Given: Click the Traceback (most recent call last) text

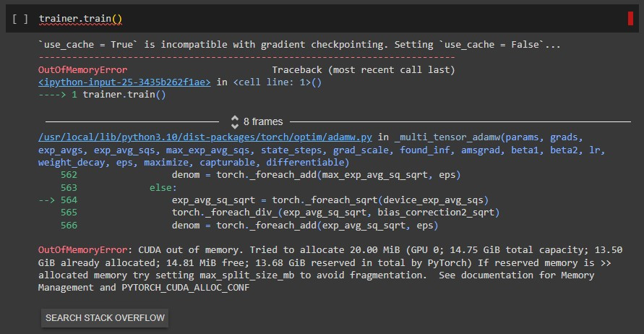Looking at the screenshot, I should [364, 70].
